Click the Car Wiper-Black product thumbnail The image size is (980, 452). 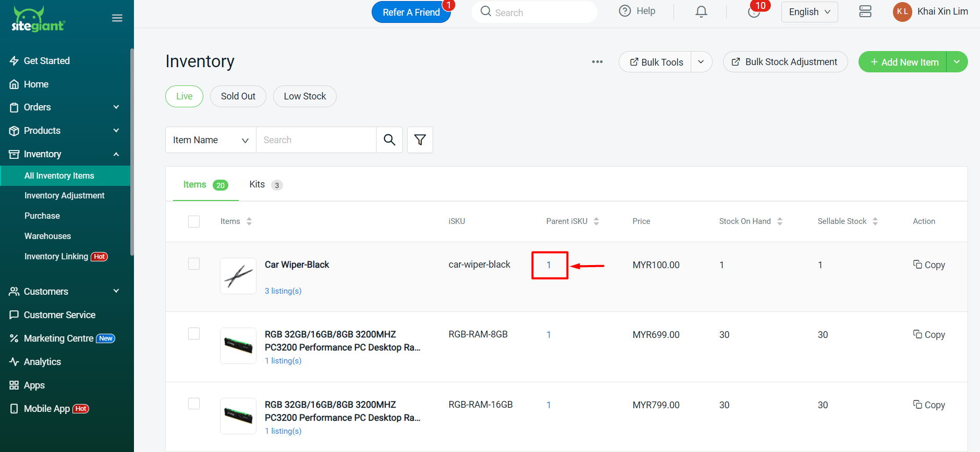(x=238, y=276)
